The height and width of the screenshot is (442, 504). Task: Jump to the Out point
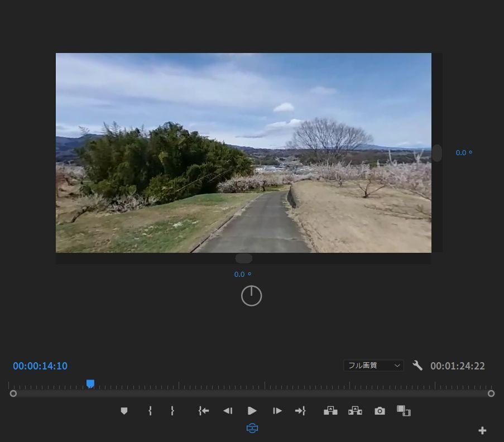300,411
